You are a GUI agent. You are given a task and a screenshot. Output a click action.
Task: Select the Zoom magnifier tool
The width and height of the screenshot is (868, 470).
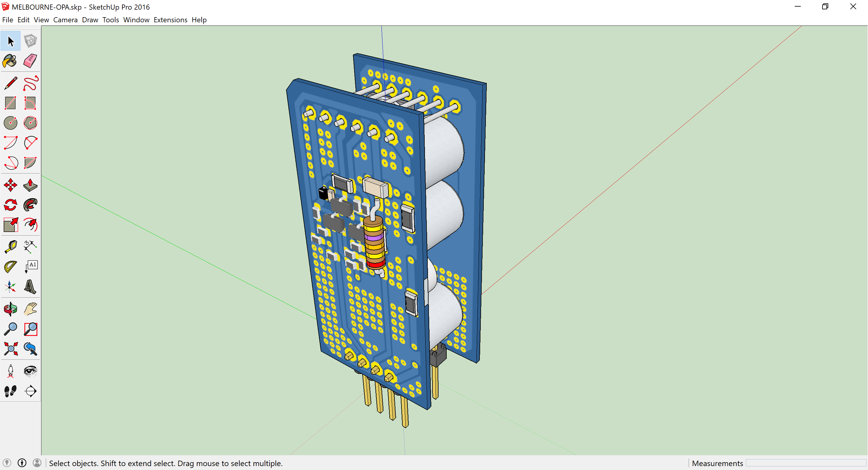click(x=11, y=329)
